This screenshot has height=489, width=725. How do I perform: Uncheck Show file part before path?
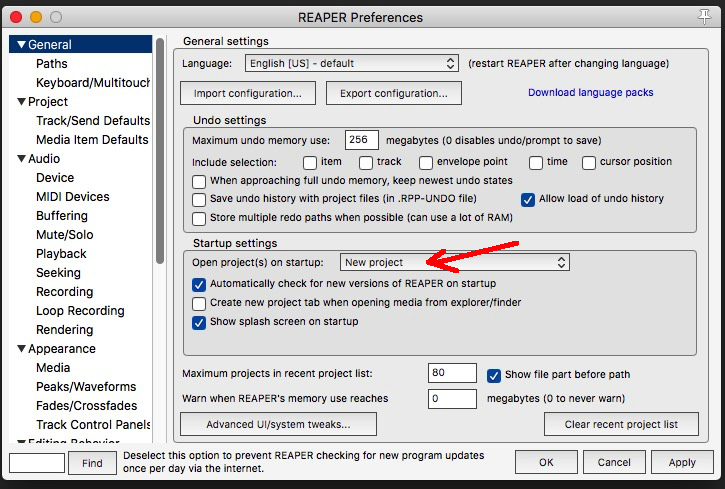click(x=494, y=376)
